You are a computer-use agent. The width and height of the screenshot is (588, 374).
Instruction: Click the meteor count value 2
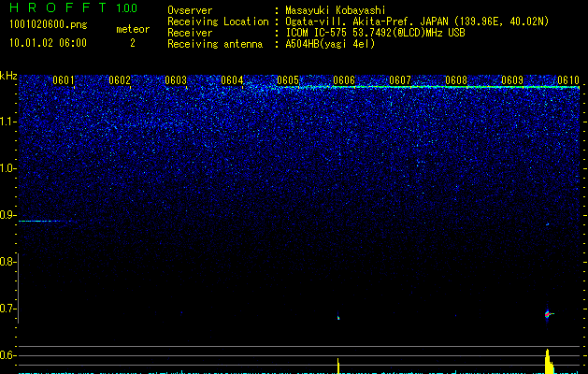133,43
